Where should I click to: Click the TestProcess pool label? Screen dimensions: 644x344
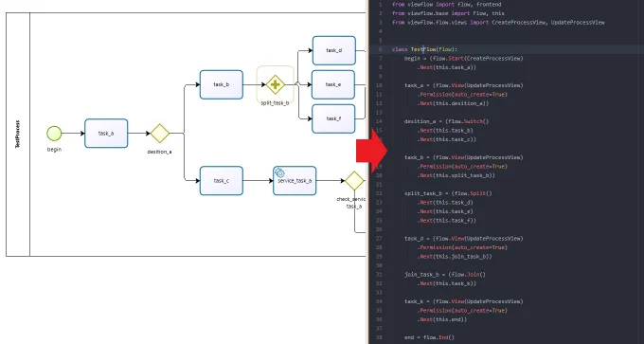click(x=18, y=135)
